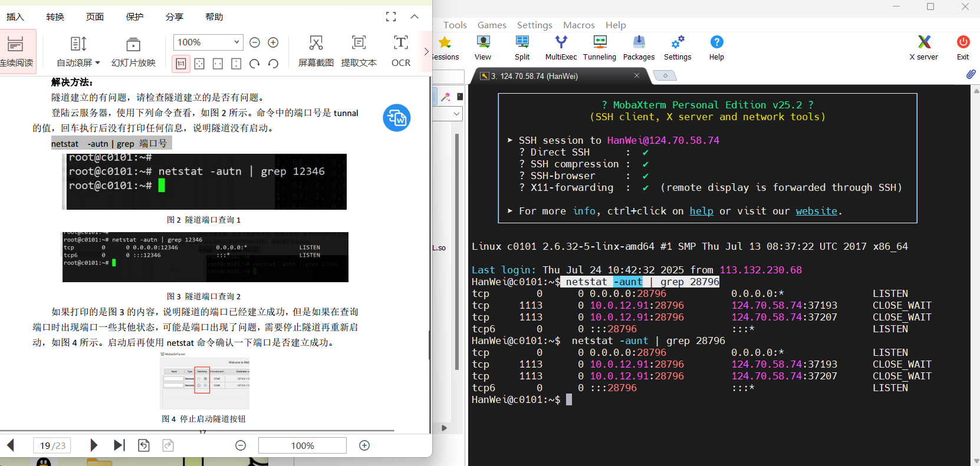Click the MobaXterm terminal vertical scrollbar

point(976,276)
